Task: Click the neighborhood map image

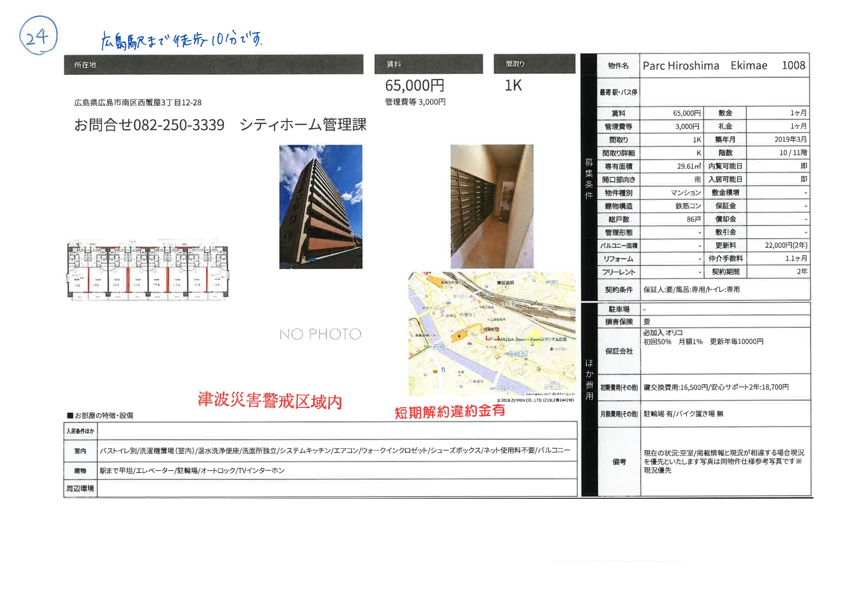Action: pos(492,334)
